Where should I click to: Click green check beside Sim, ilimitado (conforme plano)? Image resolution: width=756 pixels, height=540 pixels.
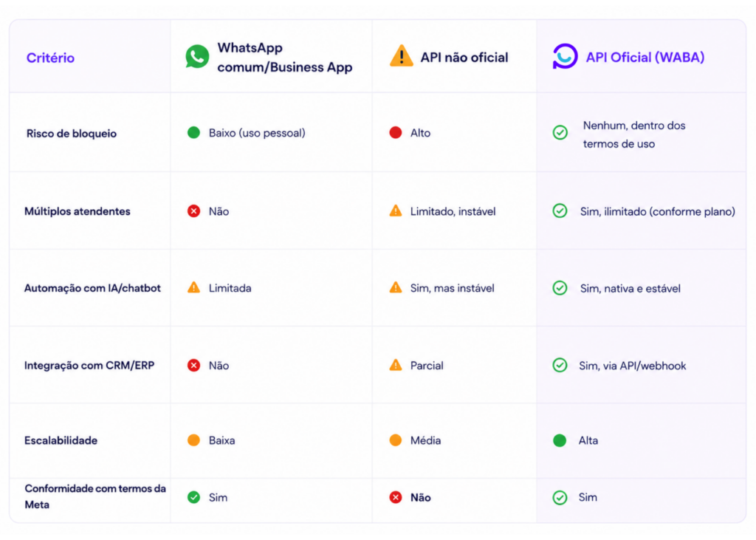[x=560, y=211]
